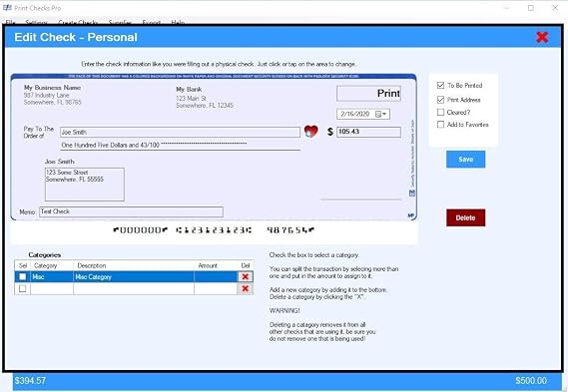Select the Misc category checkbox
The image size is (568, 392).
click(22, 277)
